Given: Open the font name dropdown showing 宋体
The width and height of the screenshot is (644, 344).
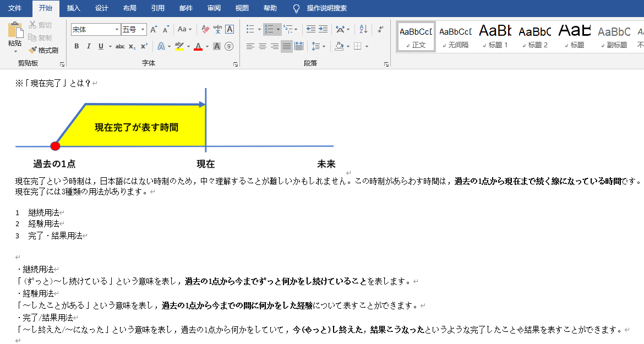Looking at the screenshot, I should [x=117, y=30].
